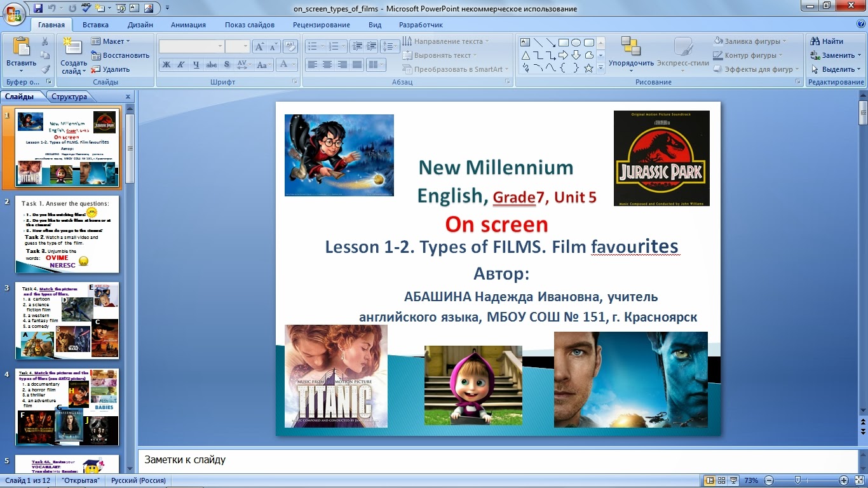Clear all formatting with the eraser icon

(291, 46)
